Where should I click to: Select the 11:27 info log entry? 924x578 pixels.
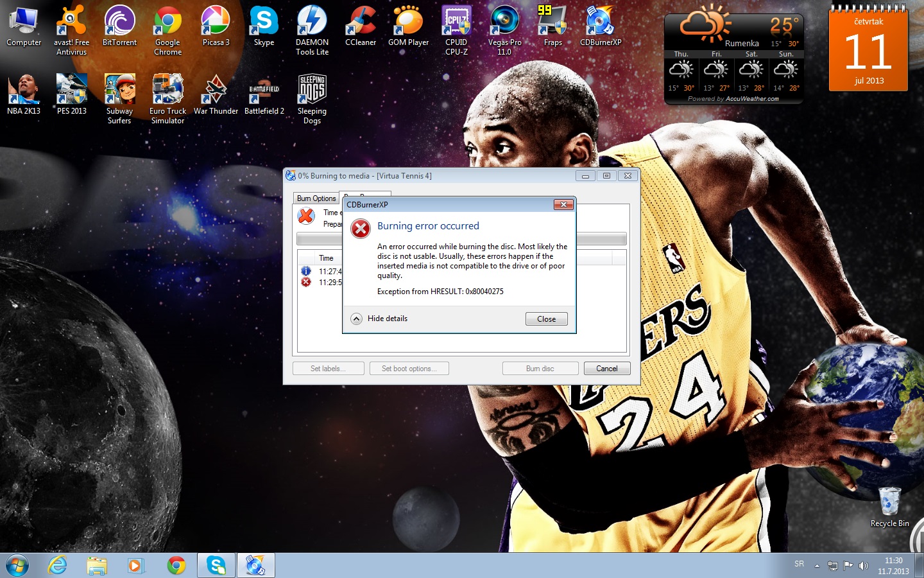[321, 271]
